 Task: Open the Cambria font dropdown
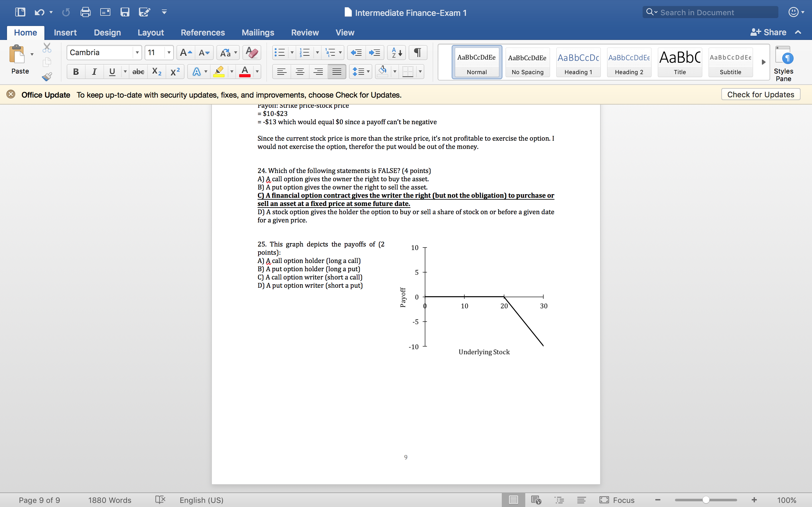pyautogui.click(x=137, y=52)
